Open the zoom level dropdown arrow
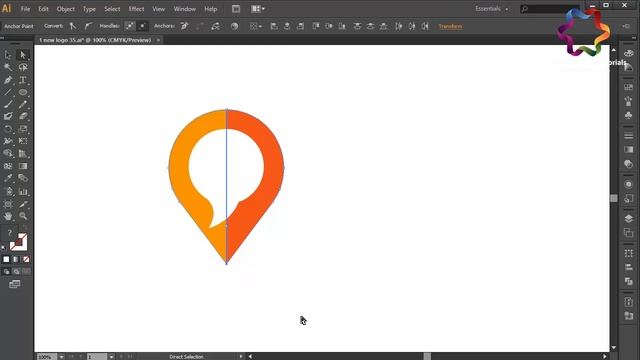This screenshot has width=640, height=360. [61, 357]
